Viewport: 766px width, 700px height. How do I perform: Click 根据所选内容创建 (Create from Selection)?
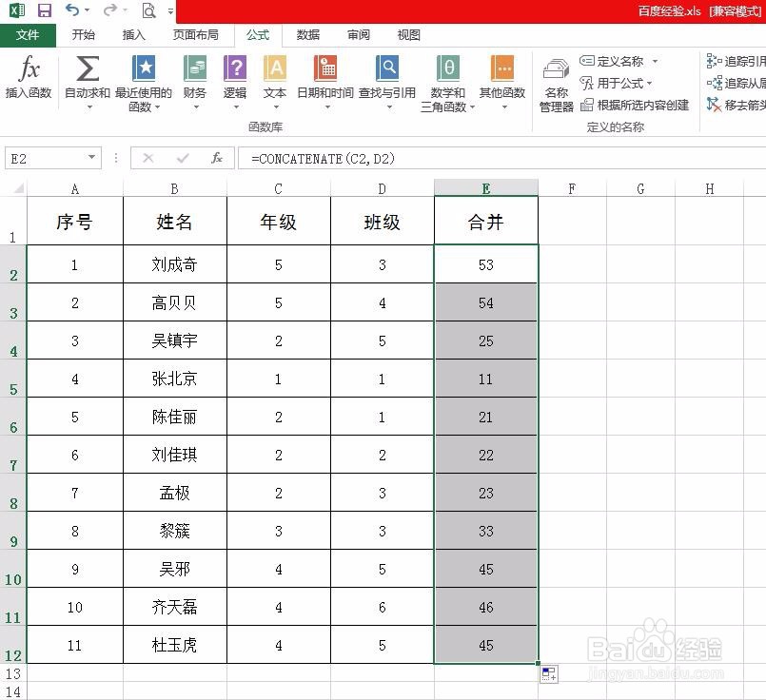(x=642, y=105)
